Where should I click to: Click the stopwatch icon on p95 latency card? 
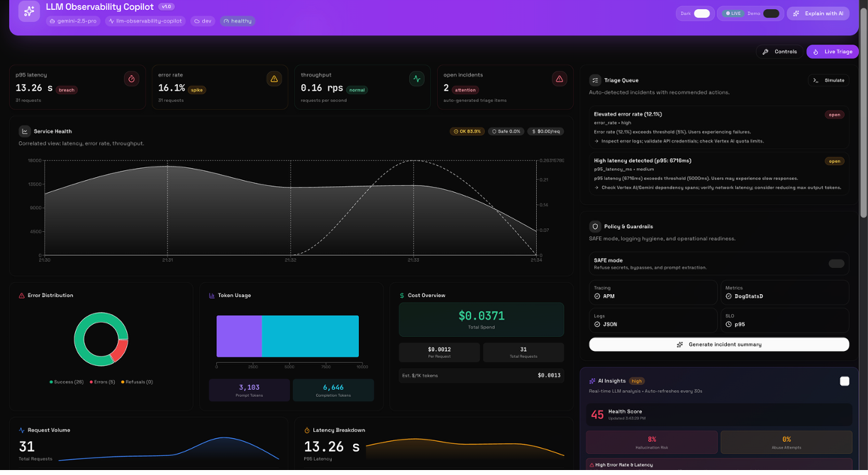pos(132,79)
